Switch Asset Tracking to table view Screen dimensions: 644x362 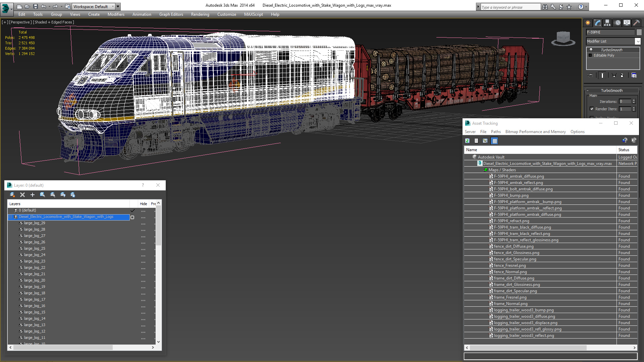click(494, 141)
